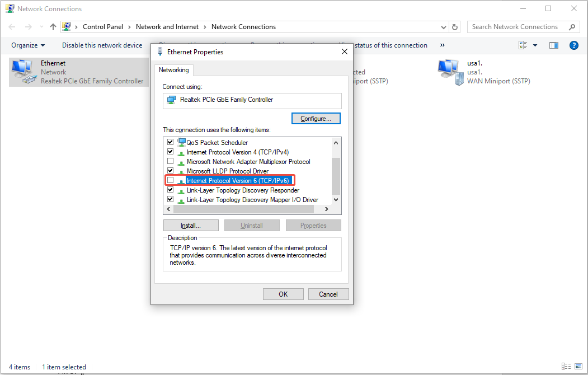The width and height of the screenshot is (588, 375).
Task: Click Control Panel in the breadcrumb
Action: pos(103,27)
